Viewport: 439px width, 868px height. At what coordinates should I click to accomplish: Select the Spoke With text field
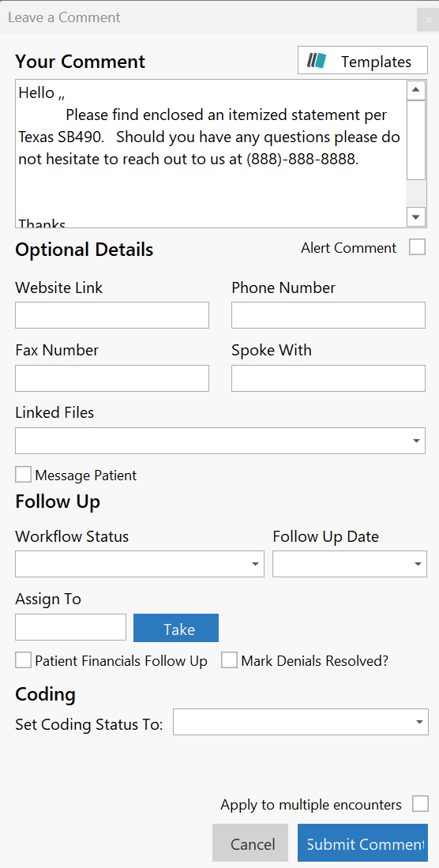pos(328,378)
